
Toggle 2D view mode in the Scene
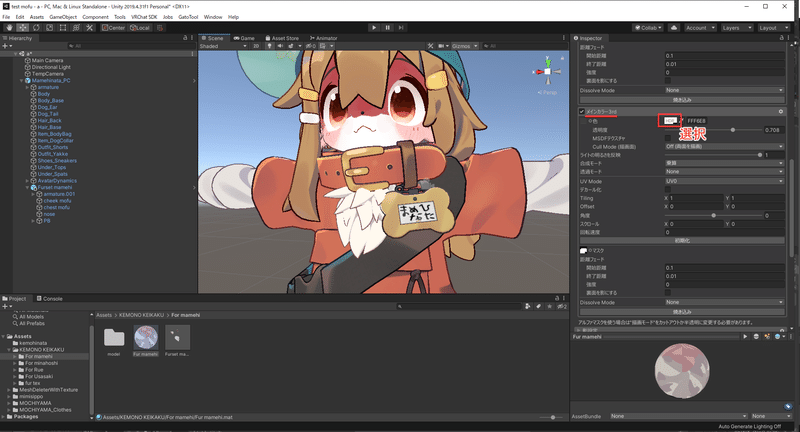pyautogui.click(x=256, y=46)
